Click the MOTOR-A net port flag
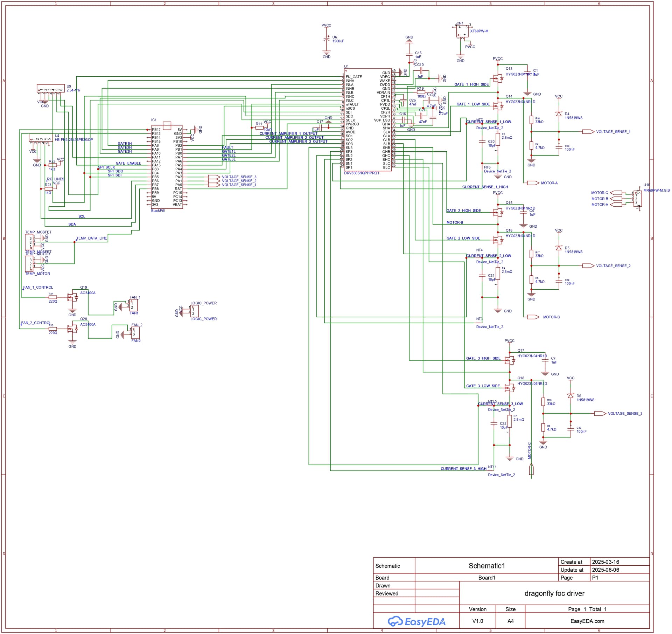Screen dimensions: 672x634 (533, 183)
